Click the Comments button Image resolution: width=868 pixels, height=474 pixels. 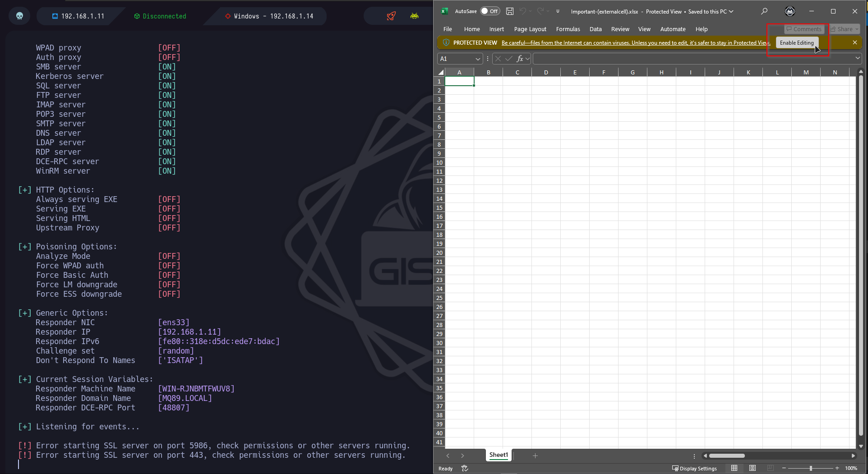[804, 29]
